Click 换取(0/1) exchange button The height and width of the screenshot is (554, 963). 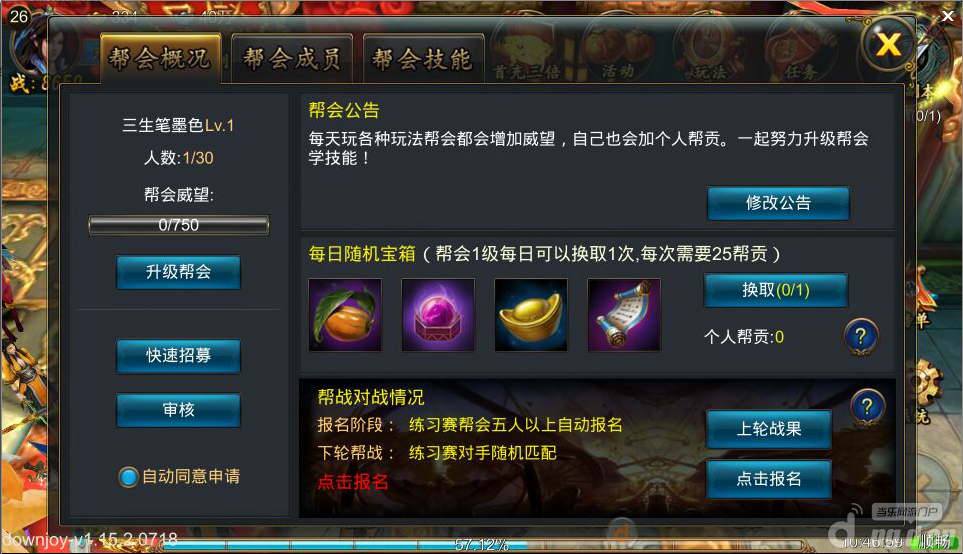point(776,290)
